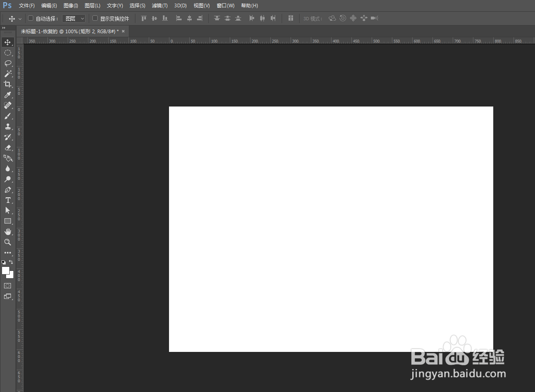Select the Crop tool

8,84
